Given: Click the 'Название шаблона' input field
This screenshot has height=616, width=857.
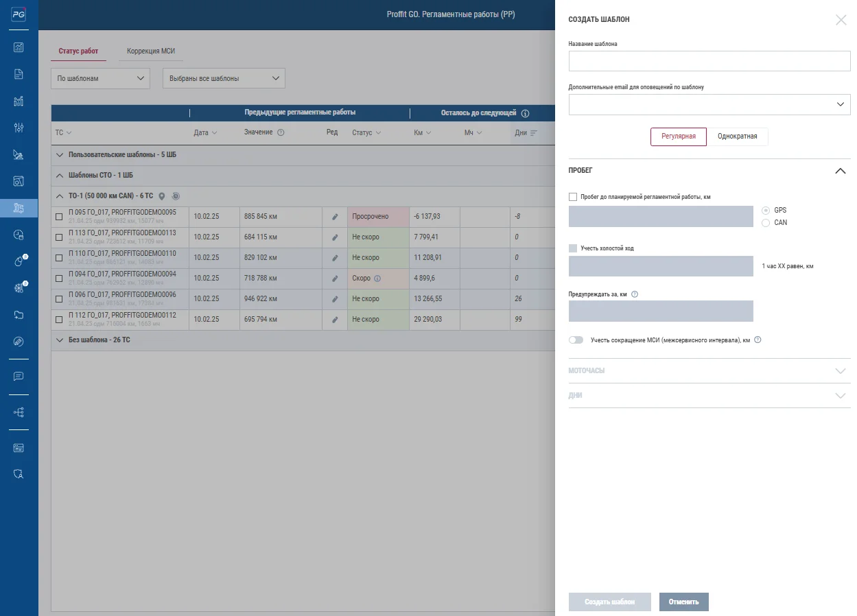Looking at the screenshot, I should pyautogui.click(x=709, y=61).
